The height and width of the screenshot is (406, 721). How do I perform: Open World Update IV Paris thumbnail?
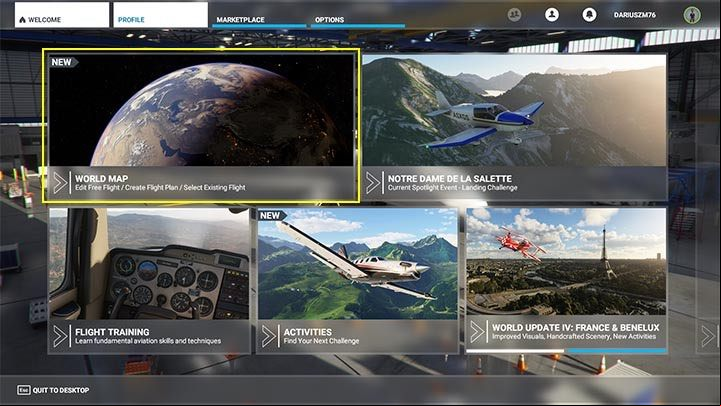pyautogui.click(x=566, y=262)
